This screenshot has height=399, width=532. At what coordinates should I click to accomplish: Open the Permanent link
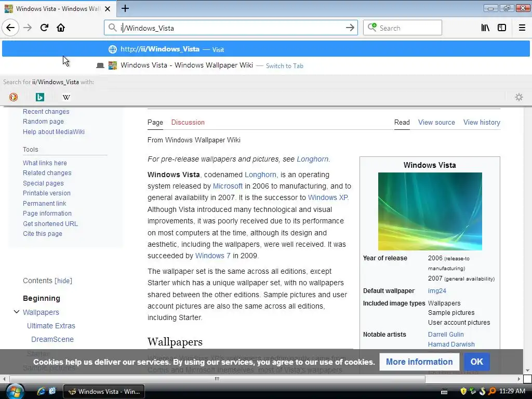click(x=45, y=204)
